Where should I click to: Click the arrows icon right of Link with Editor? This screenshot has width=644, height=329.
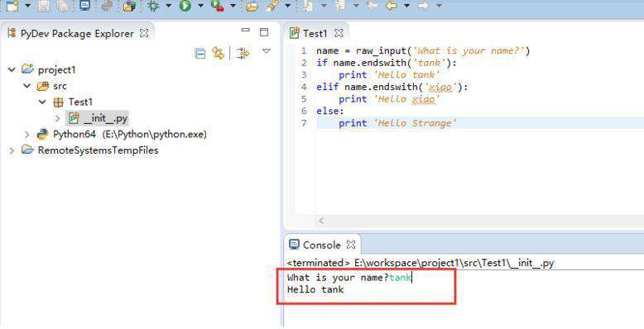[243, 54]
